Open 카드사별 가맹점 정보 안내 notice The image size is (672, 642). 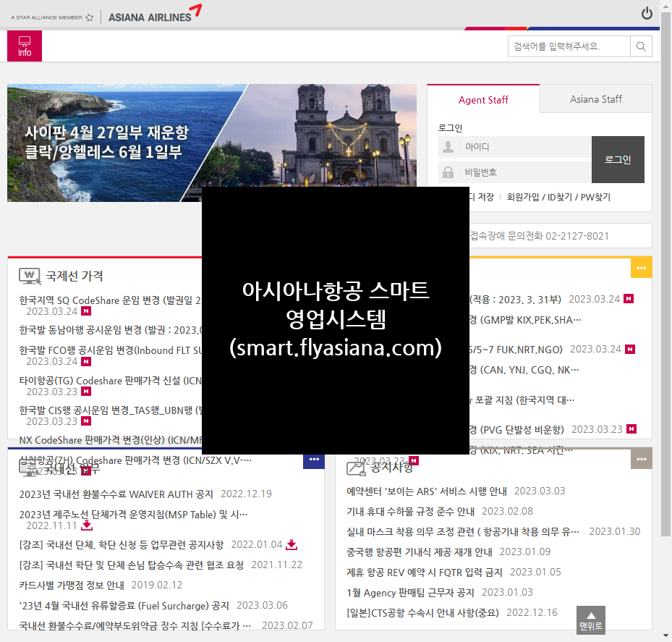tap(72, 585)
